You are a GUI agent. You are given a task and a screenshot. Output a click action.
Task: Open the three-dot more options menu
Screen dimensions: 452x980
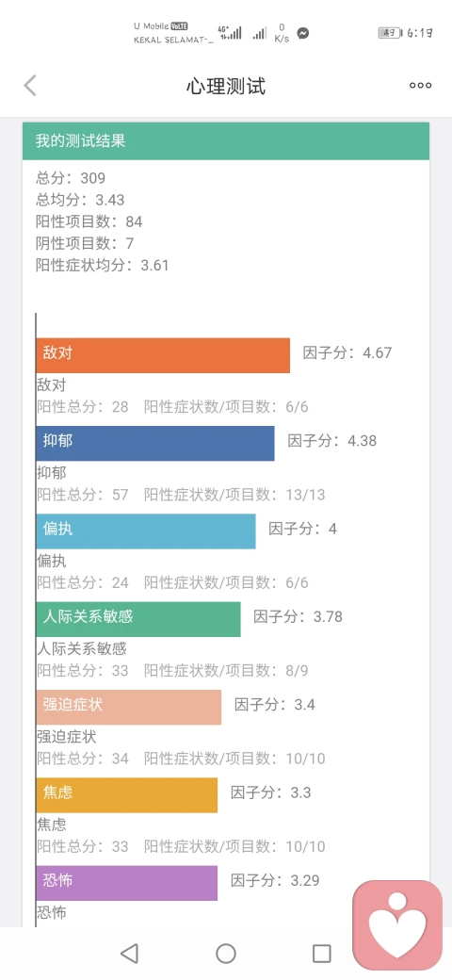(420, 86)
